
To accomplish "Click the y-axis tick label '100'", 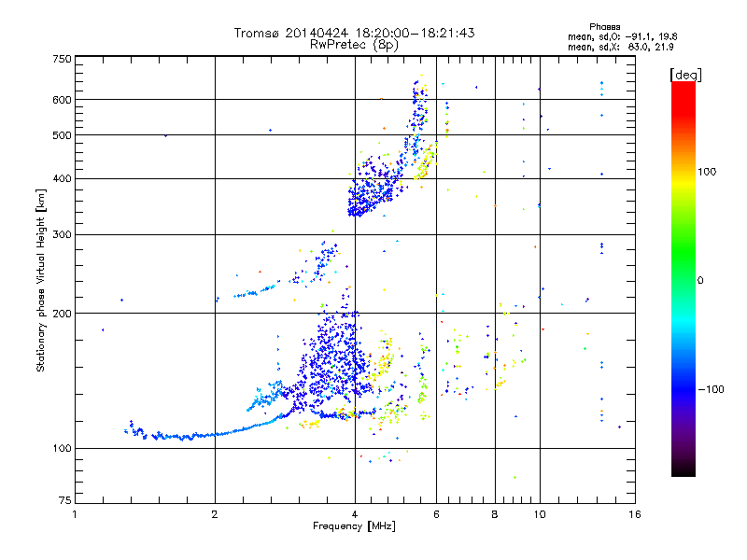I will pyautogui.click(x=62, y=448).
